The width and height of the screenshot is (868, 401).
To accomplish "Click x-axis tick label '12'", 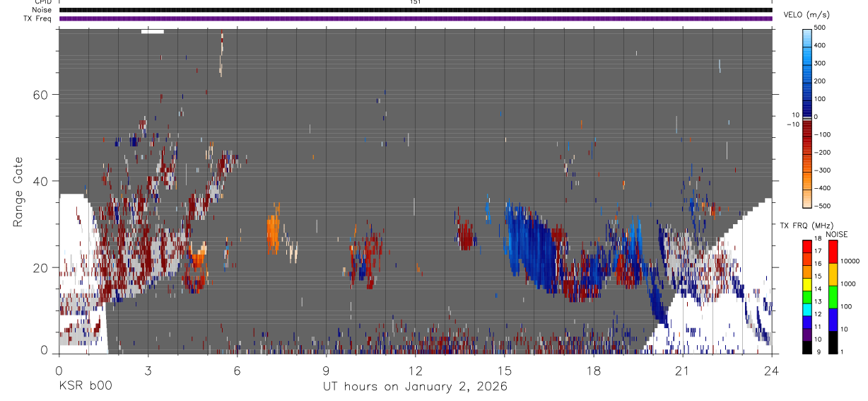I will (x=415, y=370).
